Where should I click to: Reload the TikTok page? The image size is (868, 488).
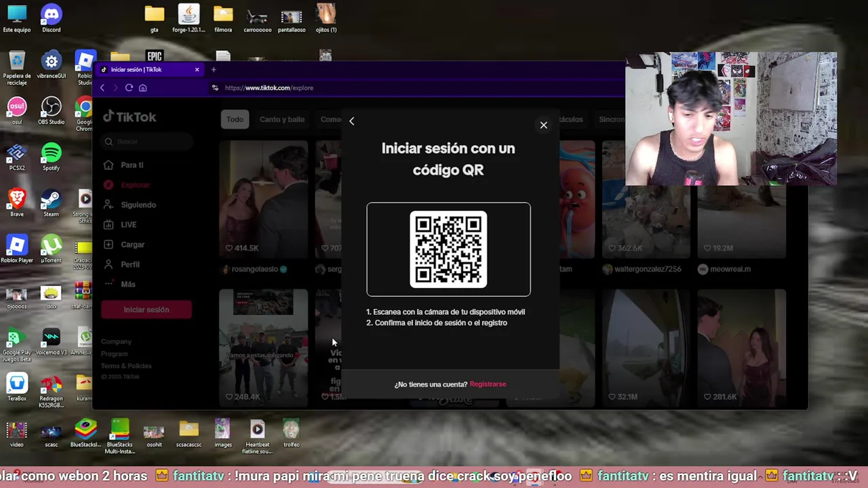click(129, 87)
